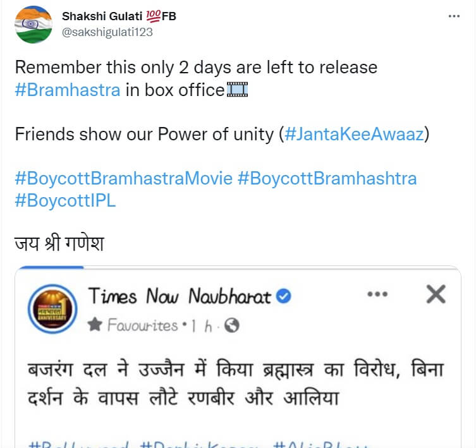Click the Times Now Navbharat page name
476x448 pixels.
pos(179,296)
